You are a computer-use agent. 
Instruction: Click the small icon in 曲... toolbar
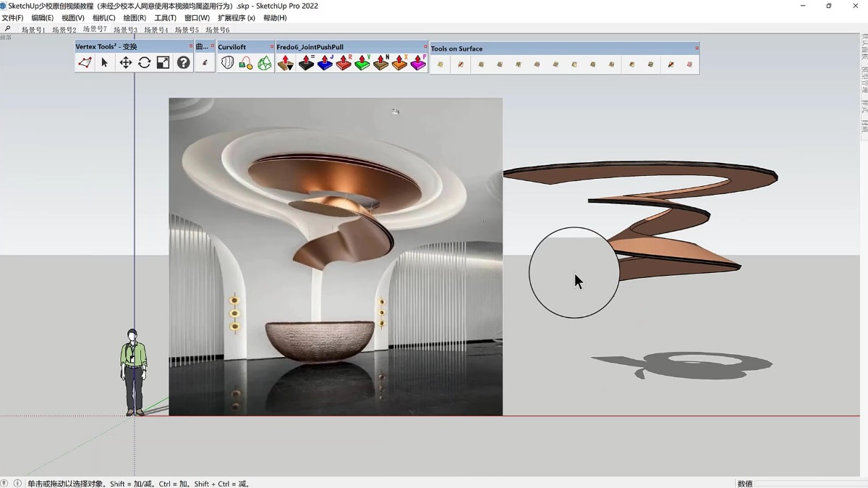pyautogui.click(x=205, y=63)
